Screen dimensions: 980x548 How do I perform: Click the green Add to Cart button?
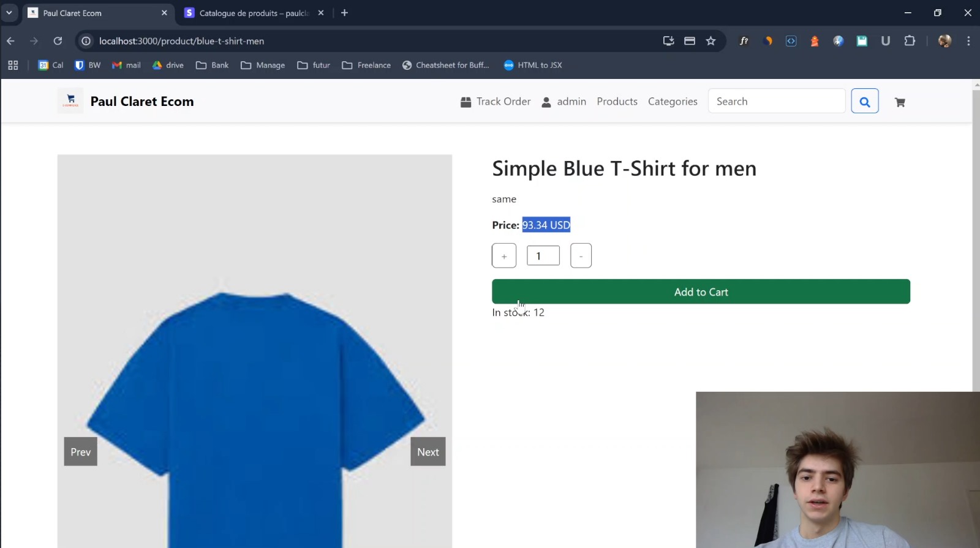pyautogui.click(x=701, y=291)
